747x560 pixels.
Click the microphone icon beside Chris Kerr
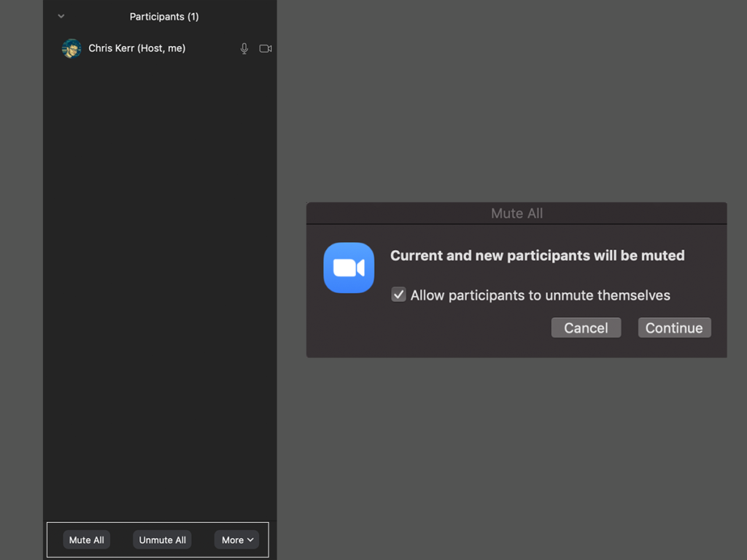(244, 49)
